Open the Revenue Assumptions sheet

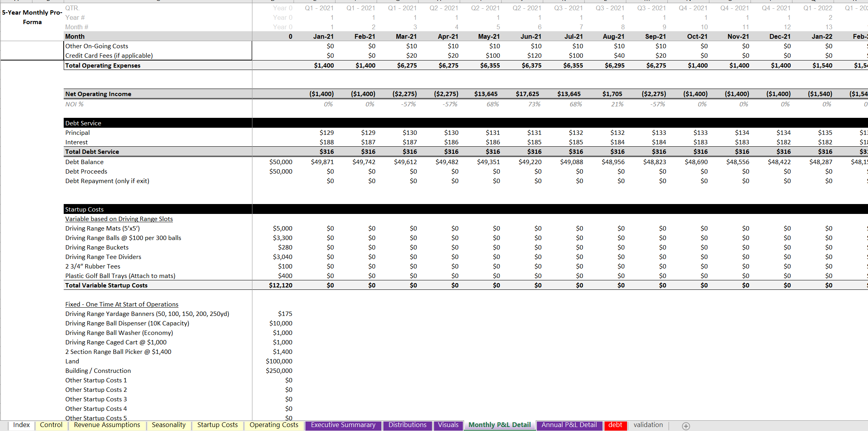[107, 425]
